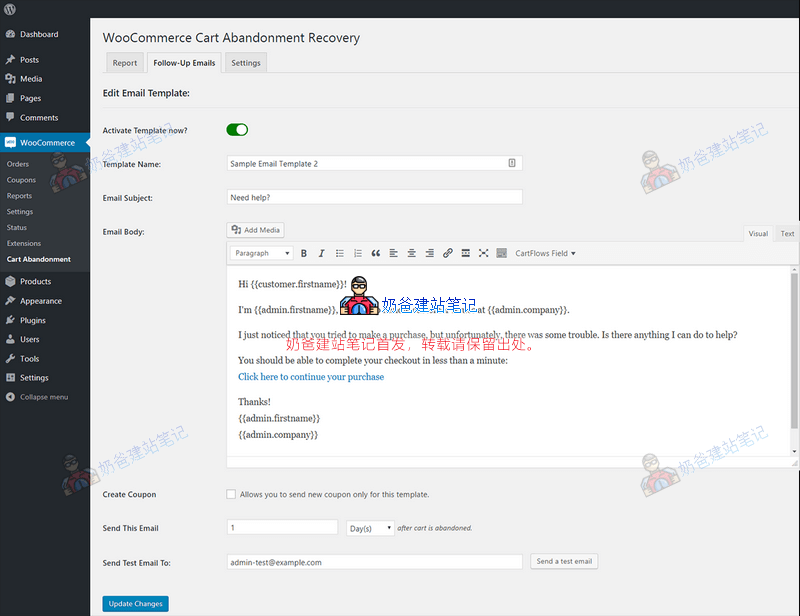The height and width of the screenshot is (616, 800).
Task: Apply italic formatting in the editor toolbar
Action: tap(320, 254)
